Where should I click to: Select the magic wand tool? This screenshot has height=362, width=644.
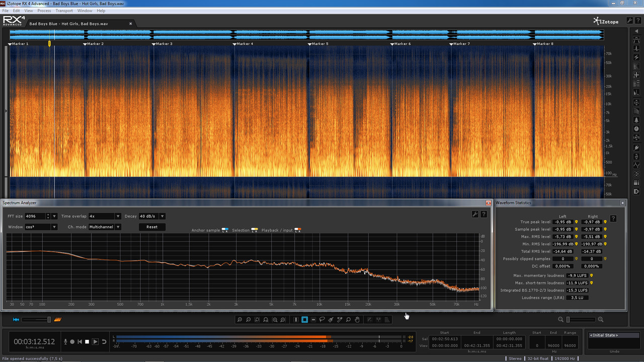[x=340, y=320]
